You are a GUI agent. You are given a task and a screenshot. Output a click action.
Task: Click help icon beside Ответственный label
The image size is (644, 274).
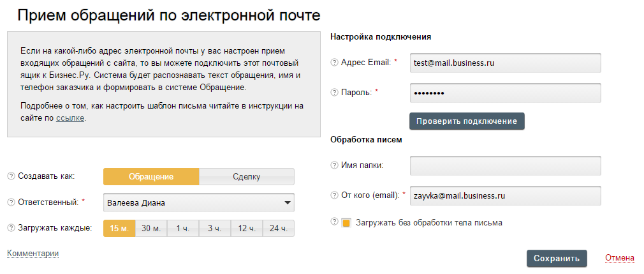(x=11, y=202)
